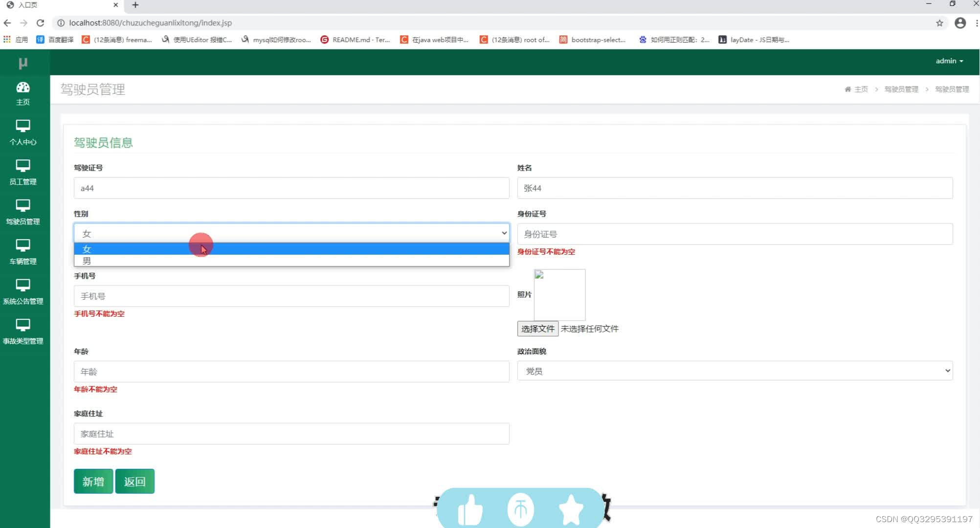Choose 男 in the gender list
Viewport: 980px width, 528px height.
(x=291, y=261)
